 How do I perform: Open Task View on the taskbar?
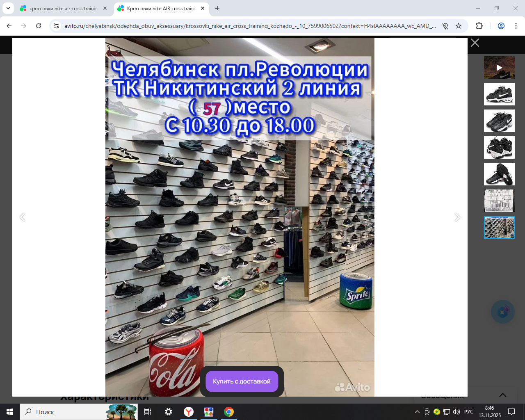click(148, 412)
